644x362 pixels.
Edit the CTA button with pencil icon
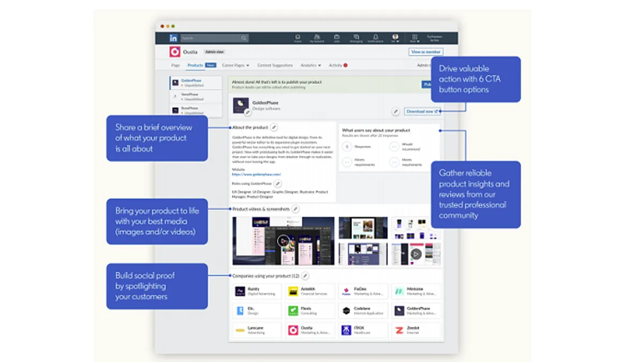396,112
